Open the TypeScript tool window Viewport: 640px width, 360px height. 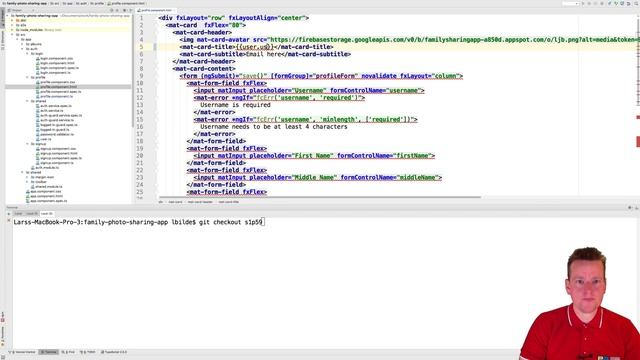(114, 352)
